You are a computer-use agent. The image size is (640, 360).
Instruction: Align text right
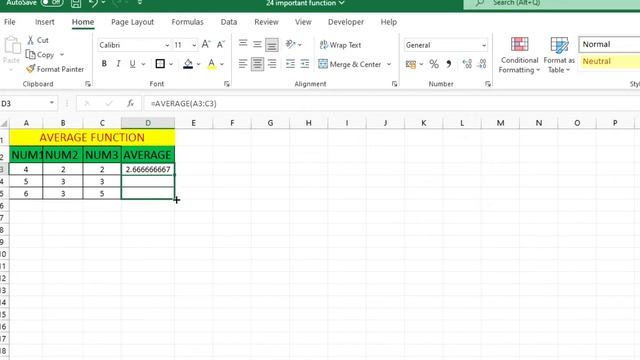(272, 64)
